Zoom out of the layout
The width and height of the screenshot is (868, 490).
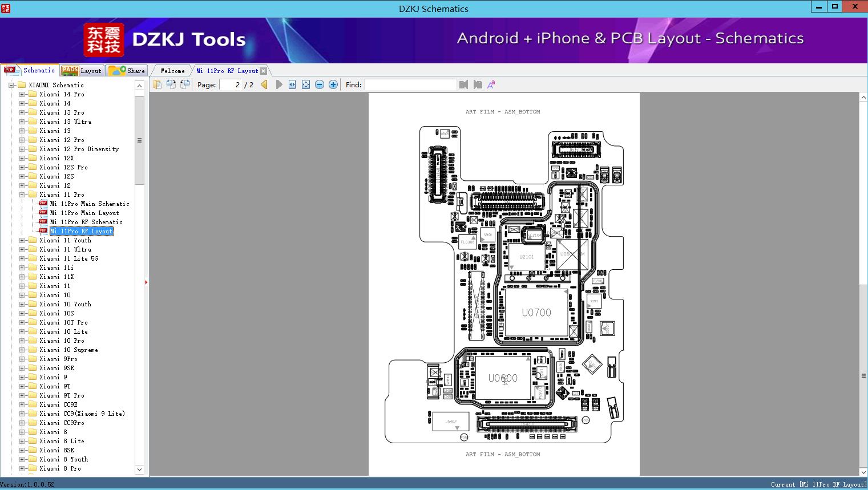pos(320,84)
